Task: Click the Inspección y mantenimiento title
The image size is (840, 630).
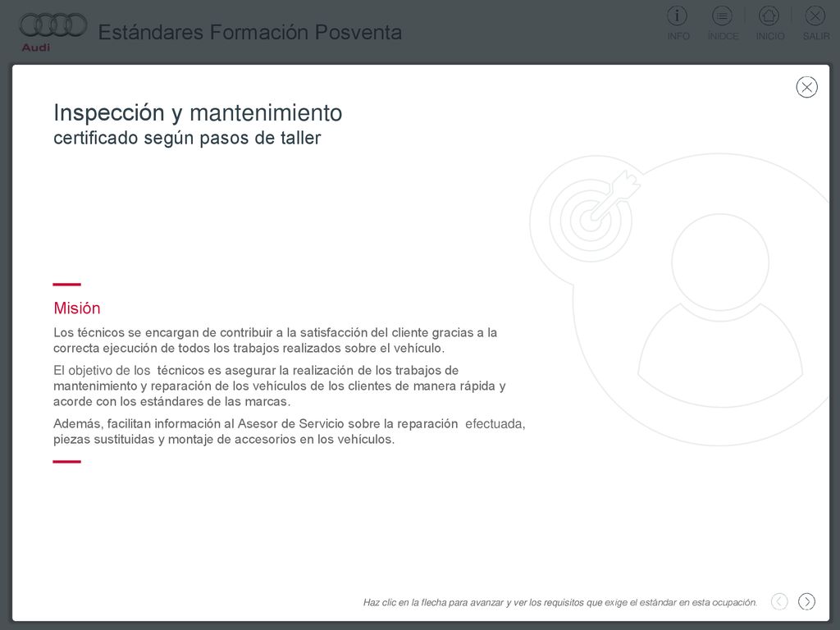Action: pyautogui.click(x=198, y=113)
